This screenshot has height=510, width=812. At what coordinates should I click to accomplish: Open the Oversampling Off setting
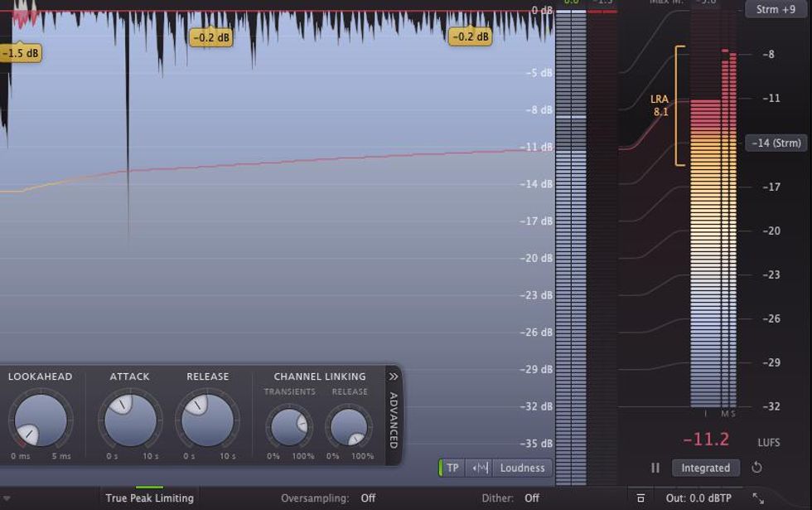[328, 498]
